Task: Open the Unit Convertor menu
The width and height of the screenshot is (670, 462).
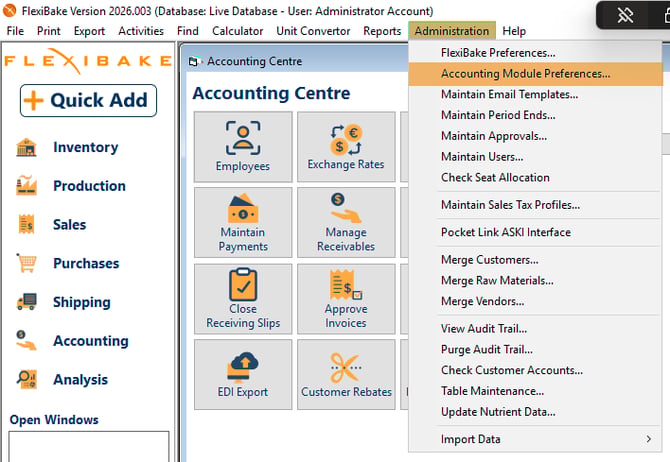Action: point(313,31)
